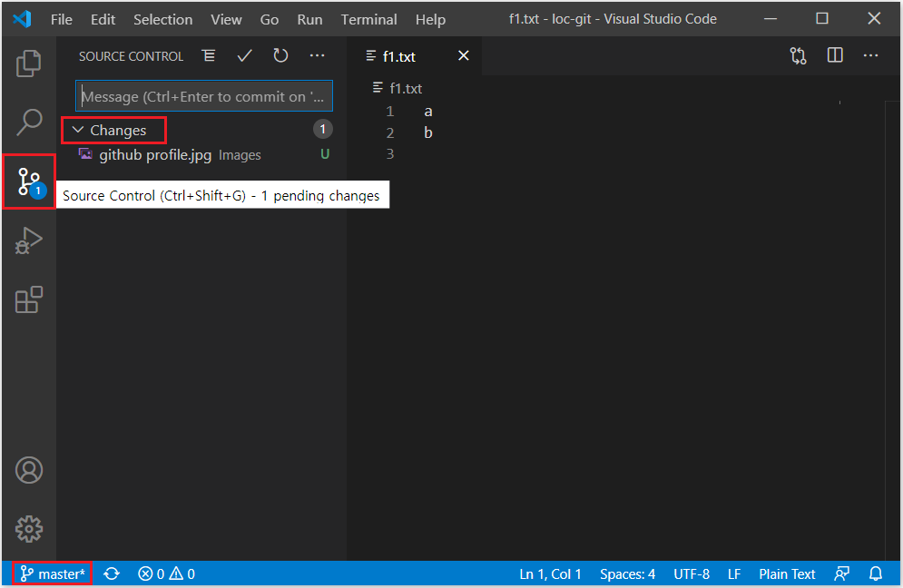
Task: Click the feedback icon in status bar
Action: pyautogui.click(x=841, y=573)
